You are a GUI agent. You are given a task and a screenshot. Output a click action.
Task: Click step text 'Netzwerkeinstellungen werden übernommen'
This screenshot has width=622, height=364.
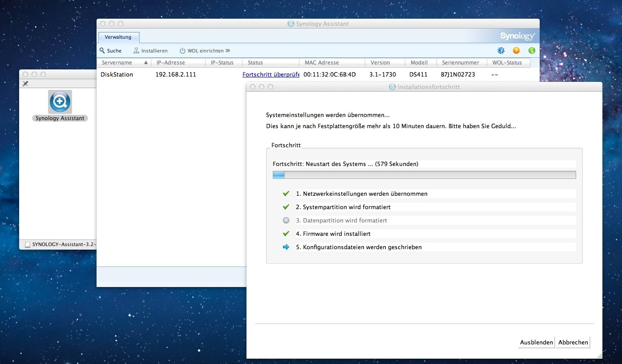click(365, 194)
